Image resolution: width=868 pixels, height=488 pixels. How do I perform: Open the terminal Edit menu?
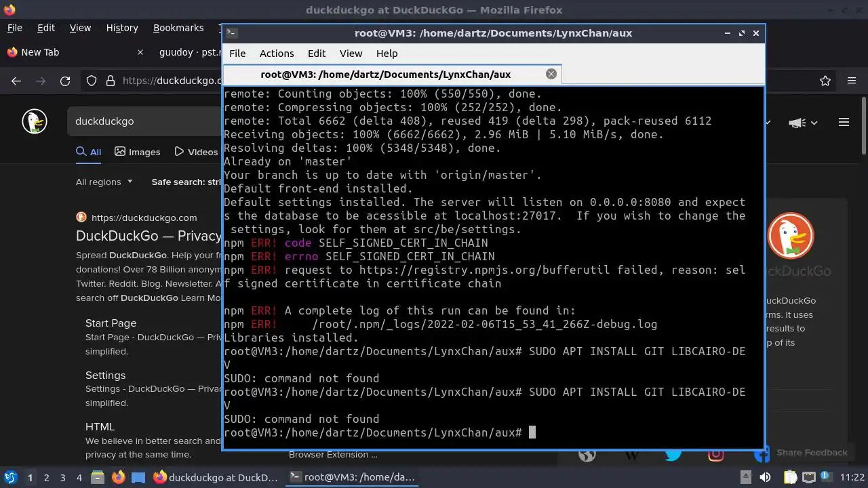[317, 54]
